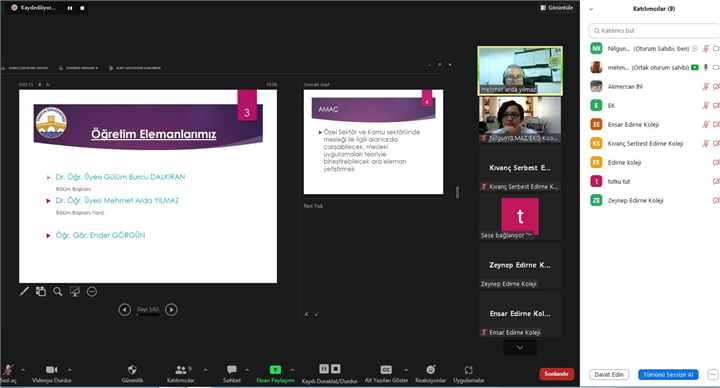The height and width of the screenshot is (388, 720).
Task: Expand caption options arrow beside Alt Yazıları
Action: pyautogui.click(x=406, y=370)
